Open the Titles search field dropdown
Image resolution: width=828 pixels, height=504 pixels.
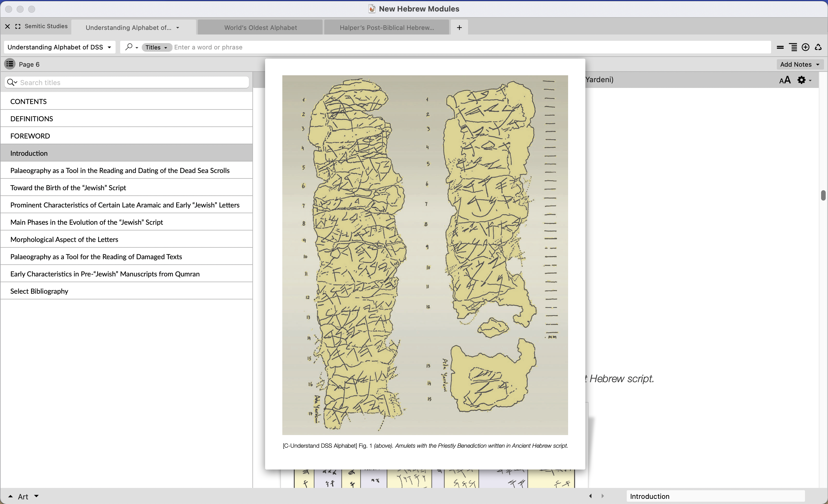pos(156,47)
